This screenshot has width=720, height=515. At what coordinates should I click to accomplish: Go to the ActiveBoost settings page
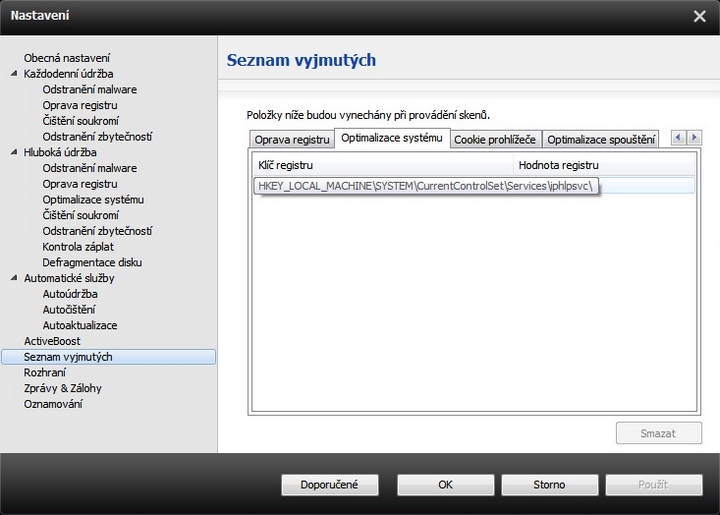click(52, 341)
